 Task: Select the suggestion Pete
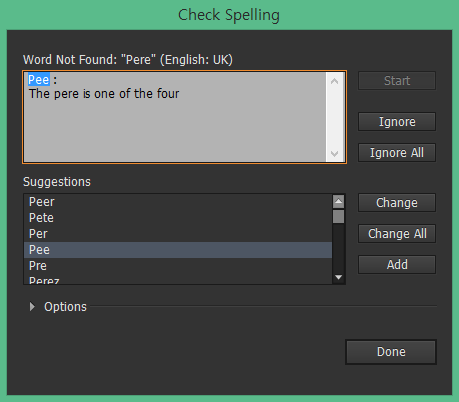click(178, 218)
